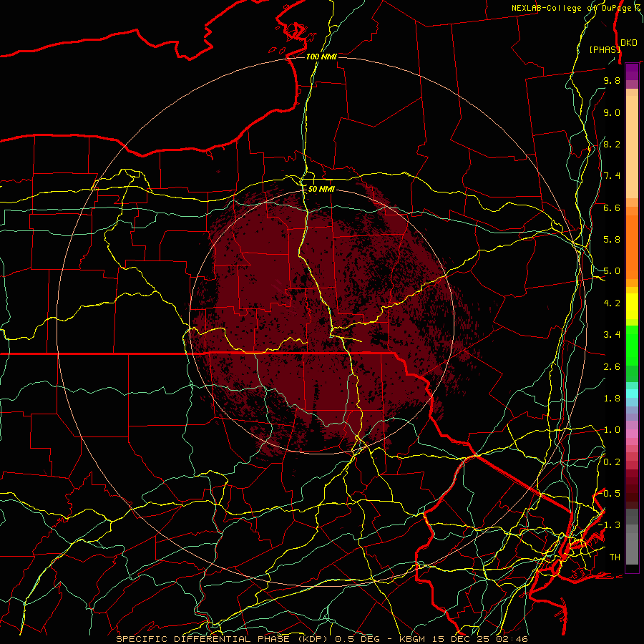Click the 5.8 legend value

coord(612,240)
